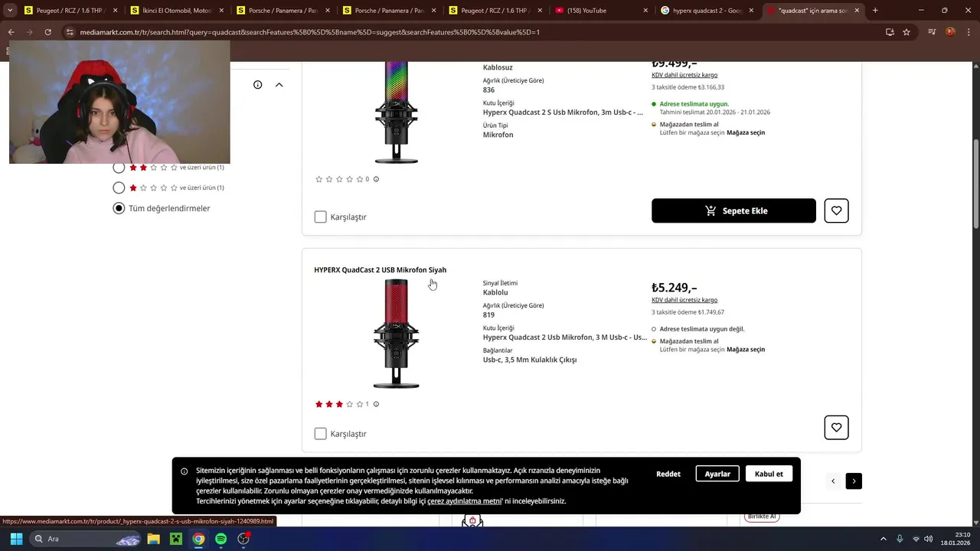Open KDV dahil ücretsiz kargo under ₺5.249
980x551 pixels.
coord(684,300)
